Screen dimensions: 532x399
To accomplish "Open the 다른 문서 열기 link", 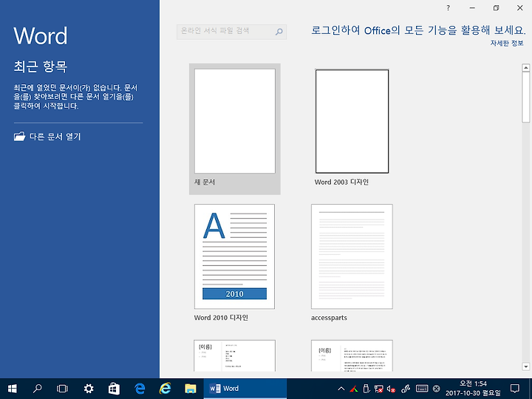I will pyautogui.click(x=47, y=137).
